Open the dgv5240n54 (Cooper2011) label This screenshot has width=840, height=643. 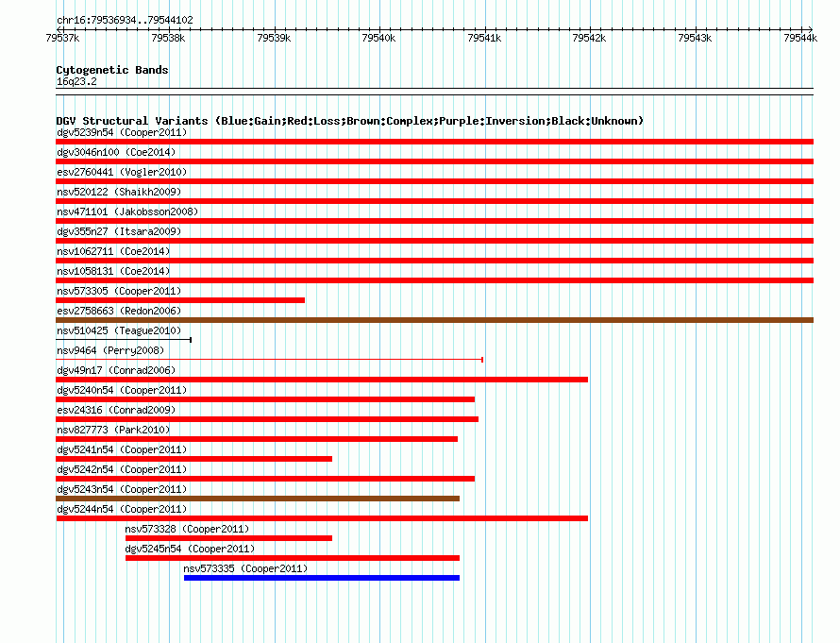(122, 390)
